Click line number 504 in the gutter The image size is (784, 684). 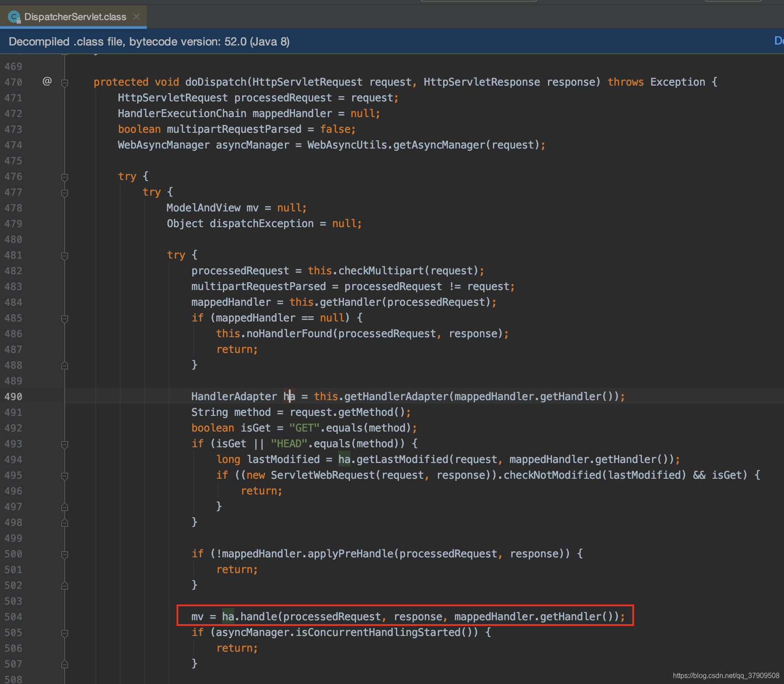(x=13, y=617)
